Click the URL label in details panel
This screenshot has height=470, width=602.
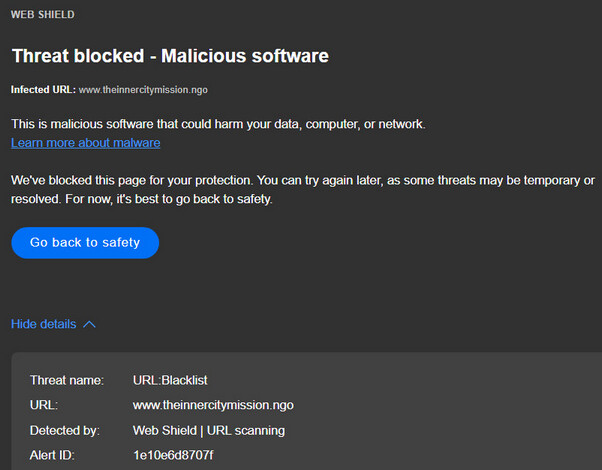(44, 405)
